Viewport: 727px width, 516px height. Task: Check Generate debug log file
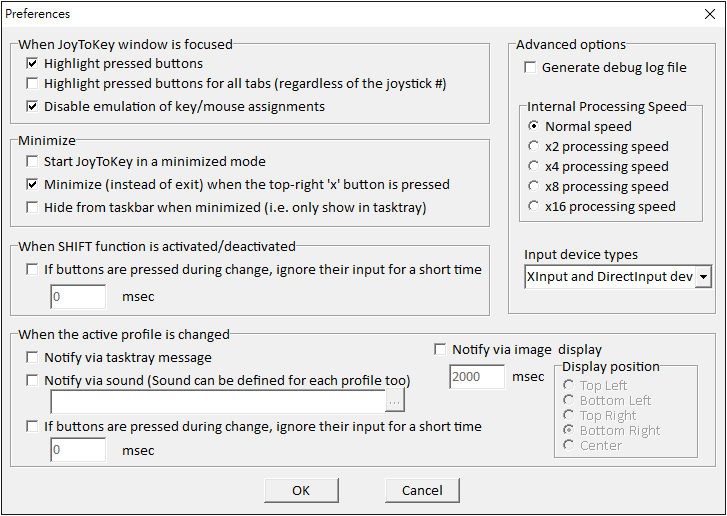(x=531, y=68)
